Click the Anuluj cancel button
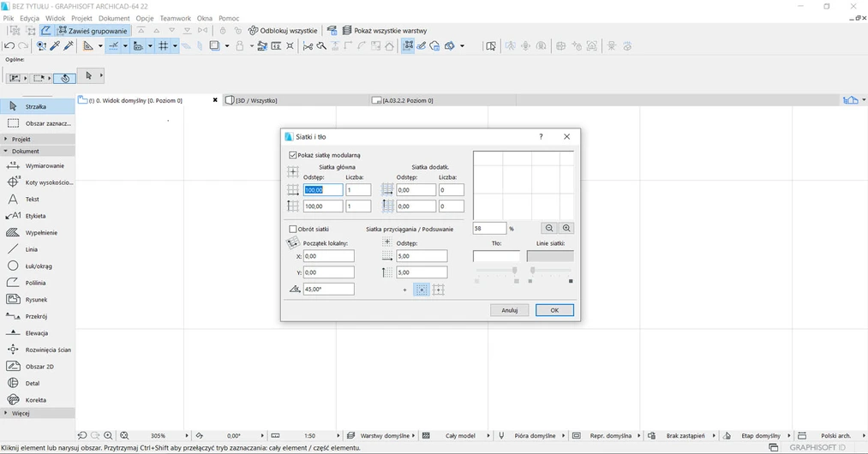 [x=509, y=310]
